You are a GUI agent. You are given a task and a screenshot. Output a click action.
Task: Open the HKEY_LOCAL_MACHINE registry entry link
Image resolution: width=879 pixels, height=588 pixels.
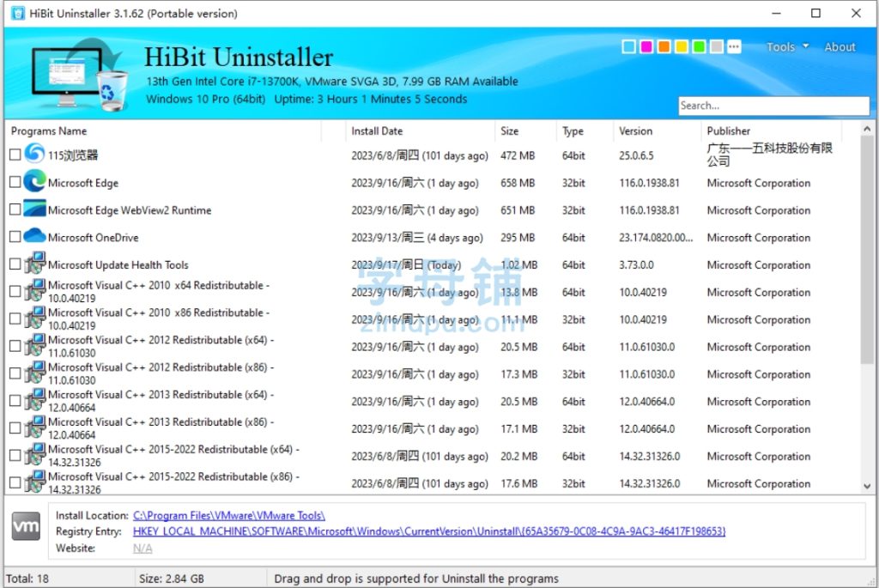point(429,531)
